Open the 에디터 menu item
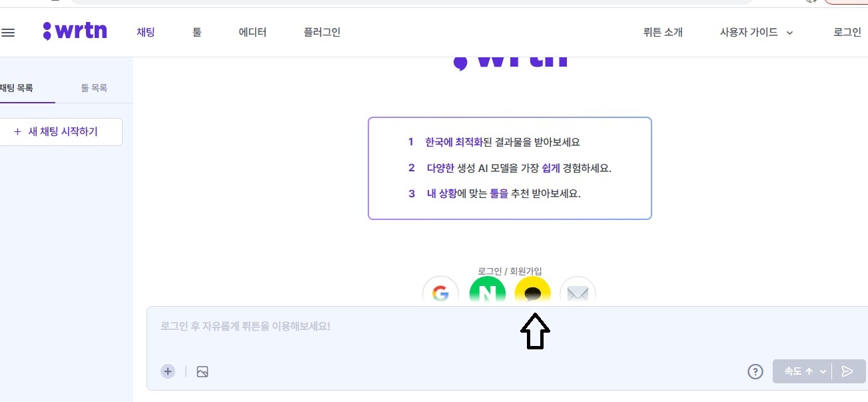This screenshot has height=402, width=868. [252, 32]
